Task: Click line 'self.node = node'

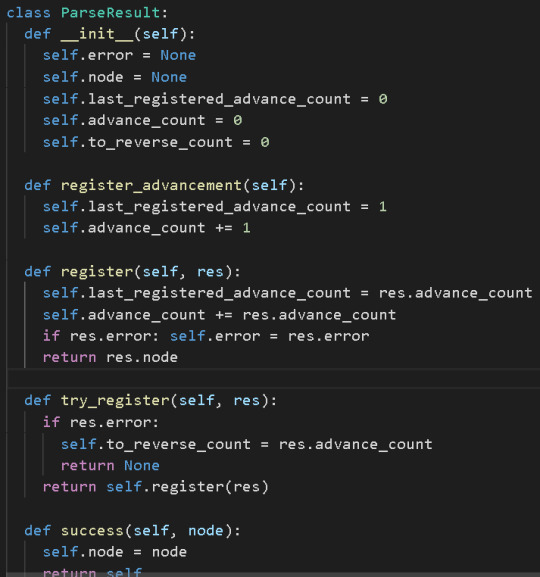Action: (x=115, y=552)
